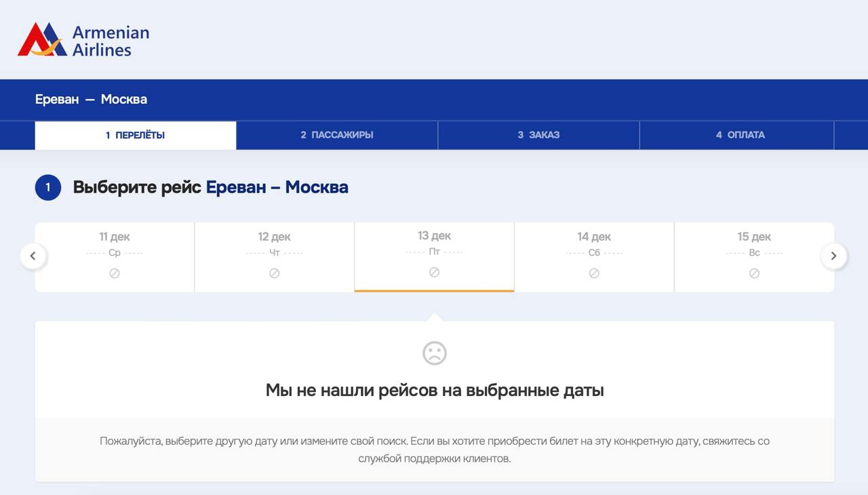Click the sad face no-results icon
This screenshot has width=868, height=495.
coord(435,353)
